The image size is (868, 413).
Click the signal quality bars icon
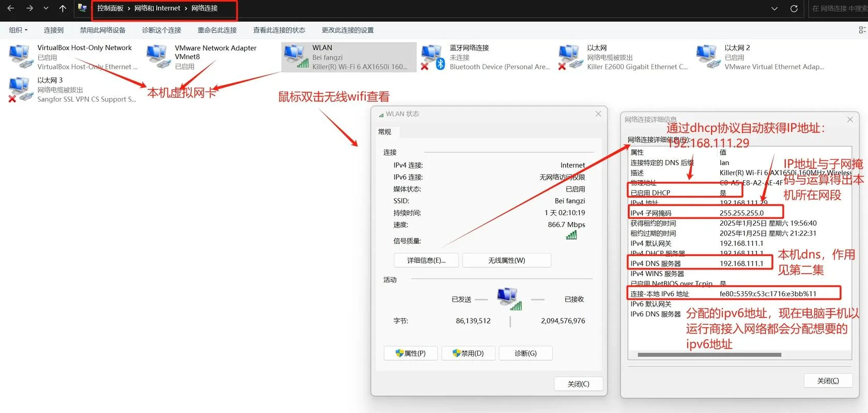pyautogui.click(x=571, y=235)
